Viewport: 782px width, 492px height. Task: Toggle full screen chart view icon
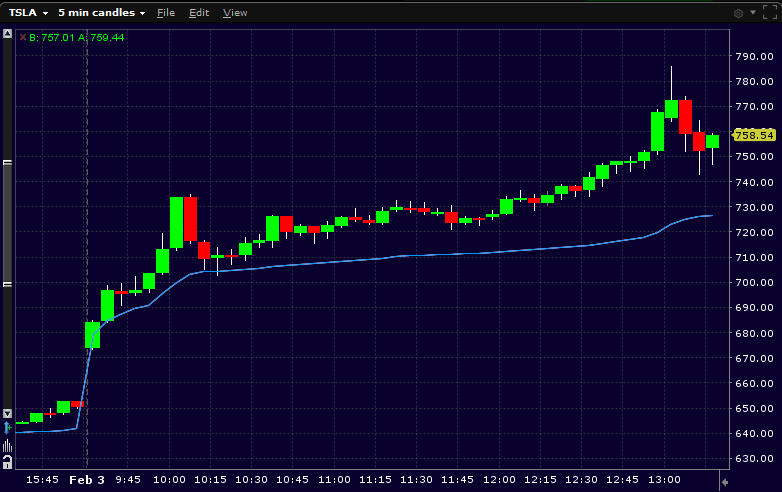pyautogui.click(x=770, y=13)
